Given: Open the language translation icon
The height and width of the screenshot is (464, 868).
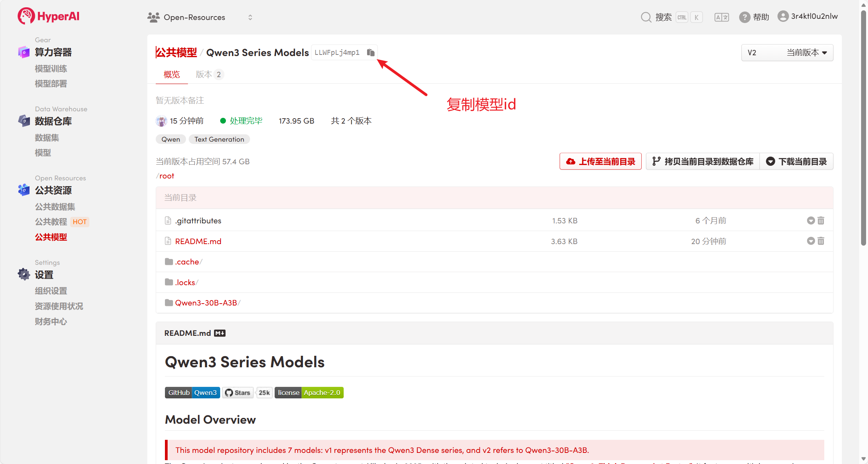Looking at the screenshot, I should pos(721,17).
